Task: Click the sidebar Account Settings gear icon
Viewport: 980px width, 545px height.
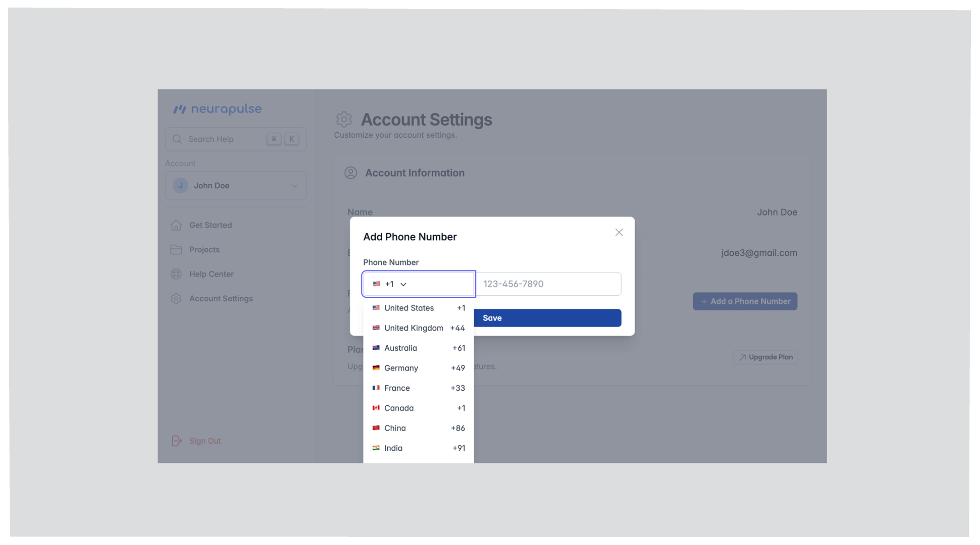Action: pyautogui.click(x=176, y=299)
